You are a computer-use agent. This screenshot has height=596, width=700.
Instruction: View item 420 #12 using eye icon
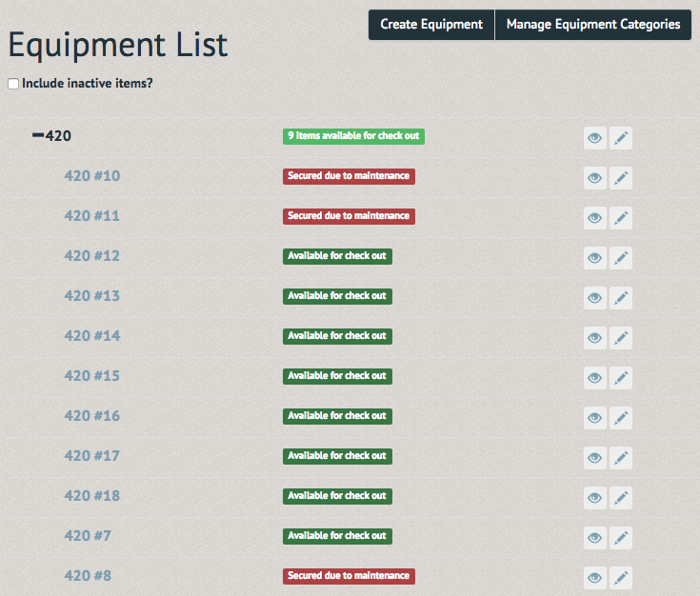pos(594,258)
